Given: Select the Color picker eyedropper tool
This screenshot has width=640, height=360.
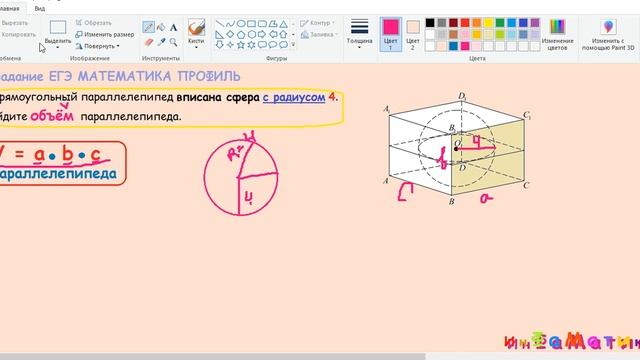Looking at the screenshot, I should [162, 42].
